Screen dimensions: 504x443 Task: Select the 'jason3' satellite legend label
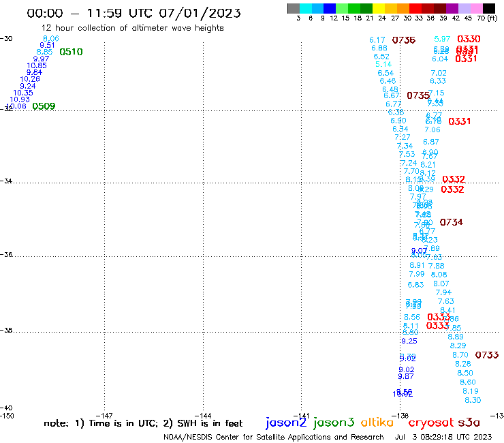click(334, 423)
